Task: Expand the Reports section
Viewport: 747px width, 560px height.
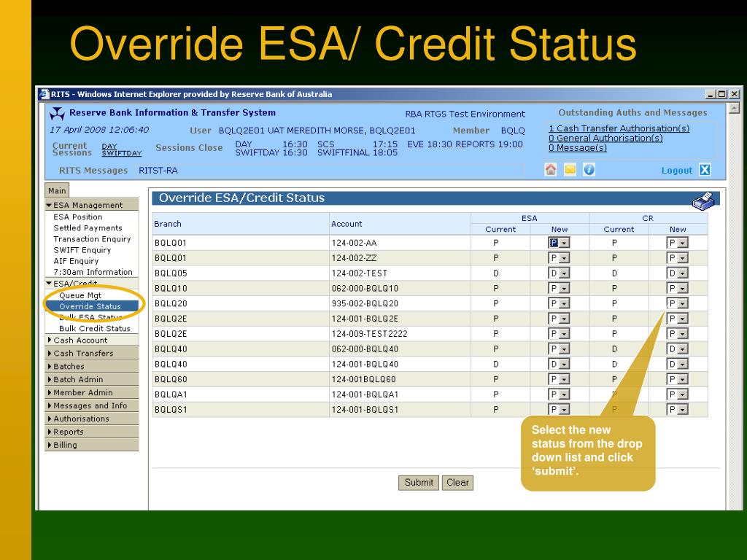Action: (91, 432)
